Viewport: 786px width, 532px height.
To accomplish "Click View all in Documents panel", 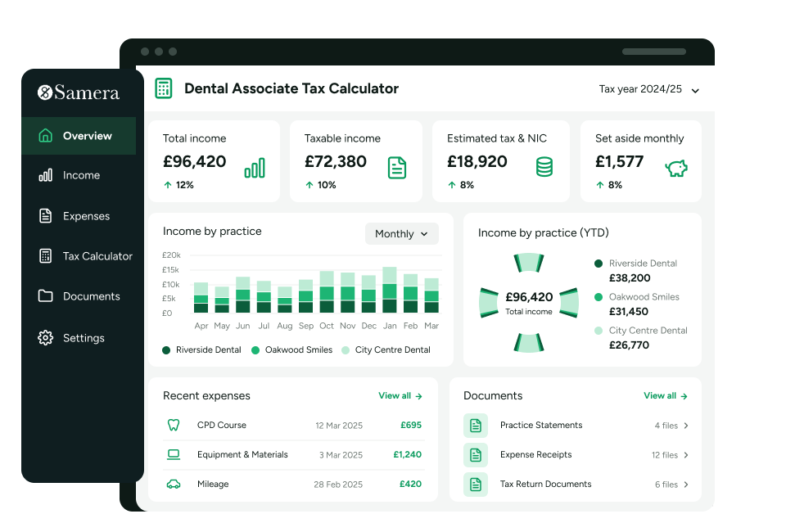I will (x=666, y=396).
